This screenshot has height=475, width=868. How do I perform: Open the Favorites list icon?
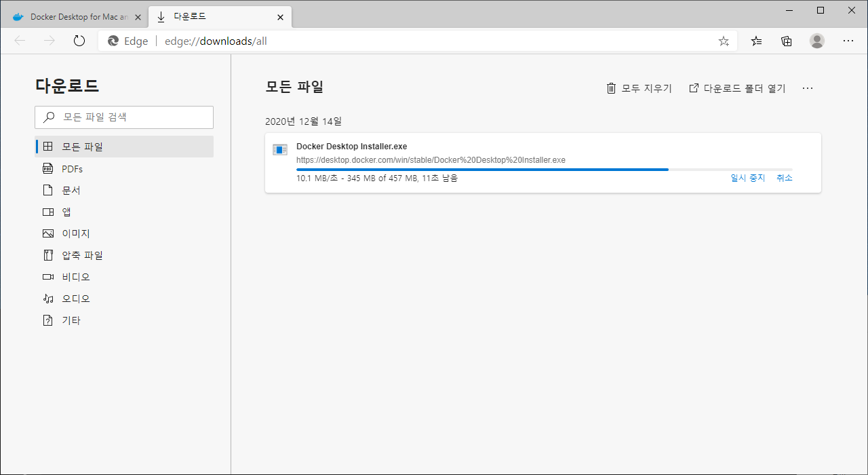(756, 41)
